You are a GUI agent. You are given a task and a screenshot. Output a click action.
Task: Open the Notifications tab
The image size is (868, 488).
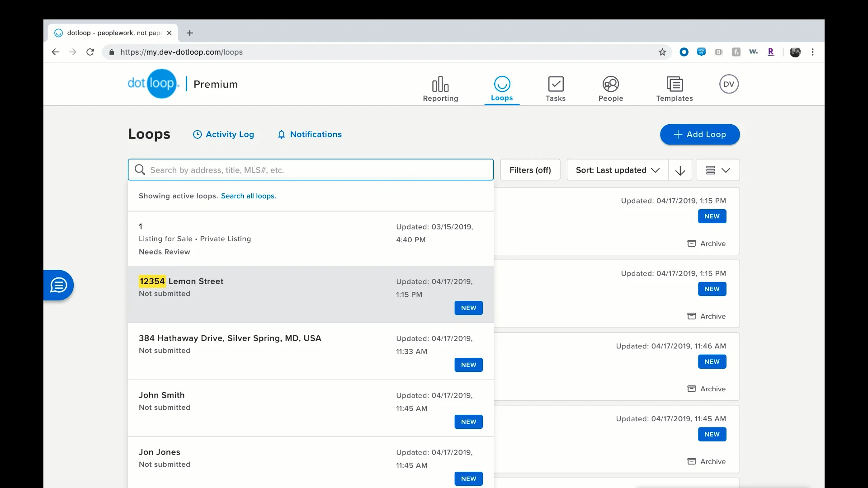[x=310, y=134]
